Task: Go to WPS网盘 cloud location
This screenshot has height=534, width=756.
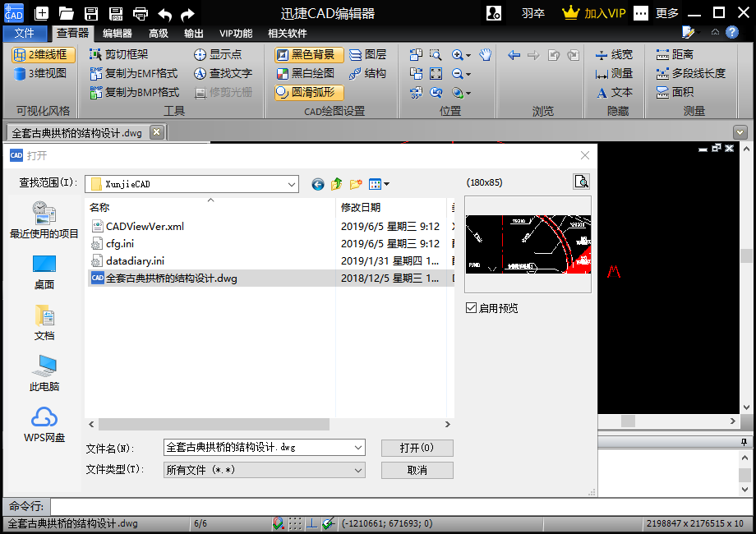Action: tap(44, 425)
